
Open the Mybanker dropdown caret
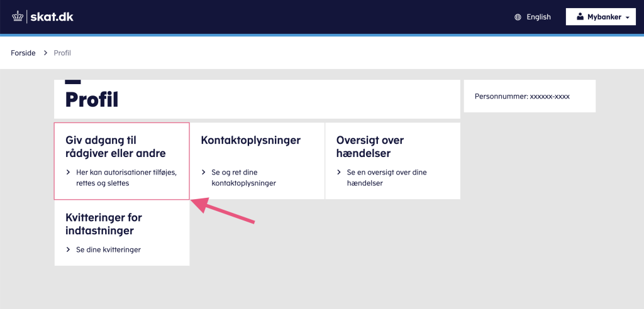pyautogui.click(x=627, y=18)
